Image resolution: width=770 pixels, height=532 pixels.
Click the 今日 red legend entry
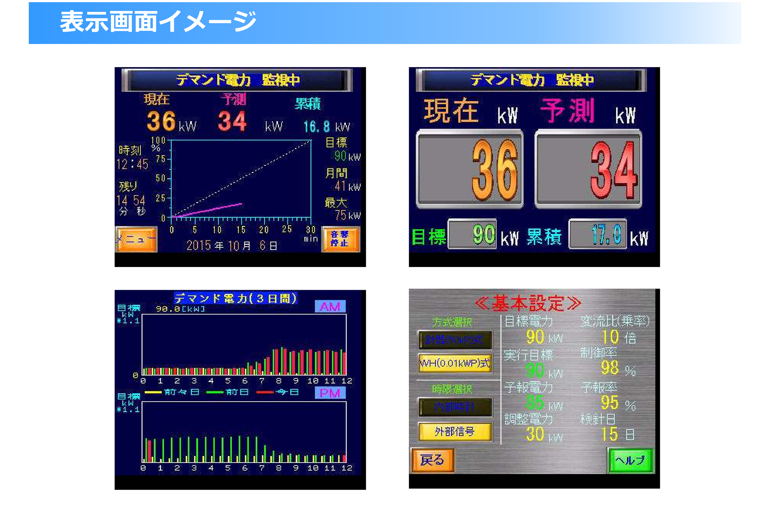278,392
